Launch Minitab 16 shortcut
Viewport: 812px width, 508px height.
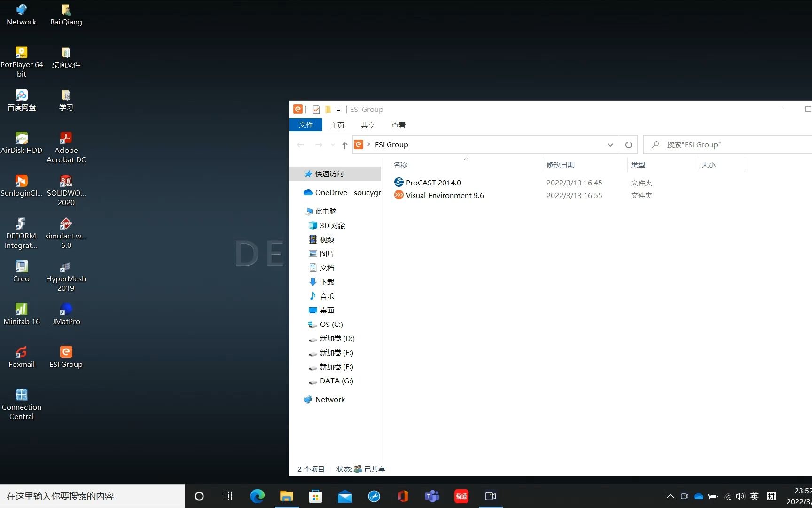(22, 314)
